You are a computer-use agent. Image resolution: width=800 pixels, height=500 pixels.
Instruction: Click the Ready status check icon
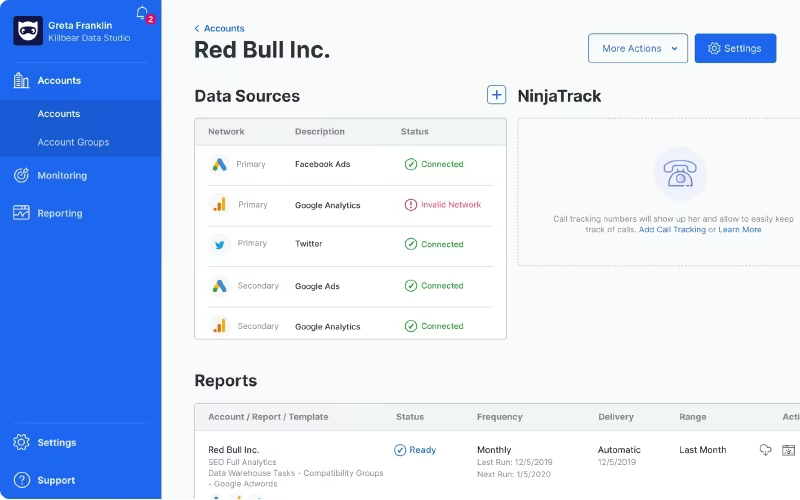[400, 449]
